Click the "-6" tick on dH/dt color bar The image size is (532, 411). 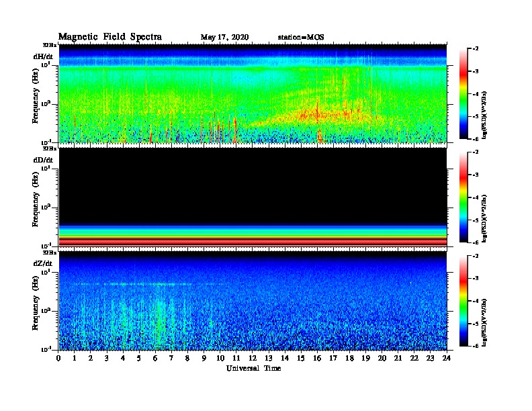pos(476,139)
